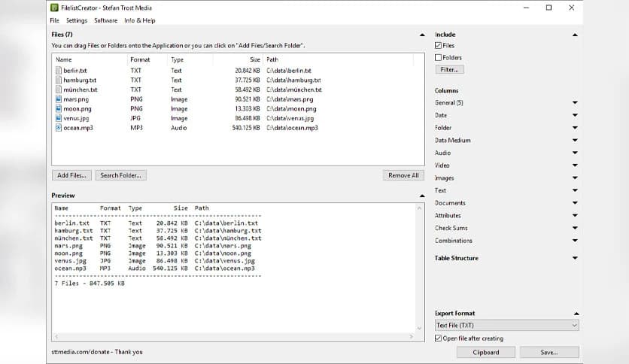
Task: Click the FilelistCreator app icon in title bar
Action: 54,8
